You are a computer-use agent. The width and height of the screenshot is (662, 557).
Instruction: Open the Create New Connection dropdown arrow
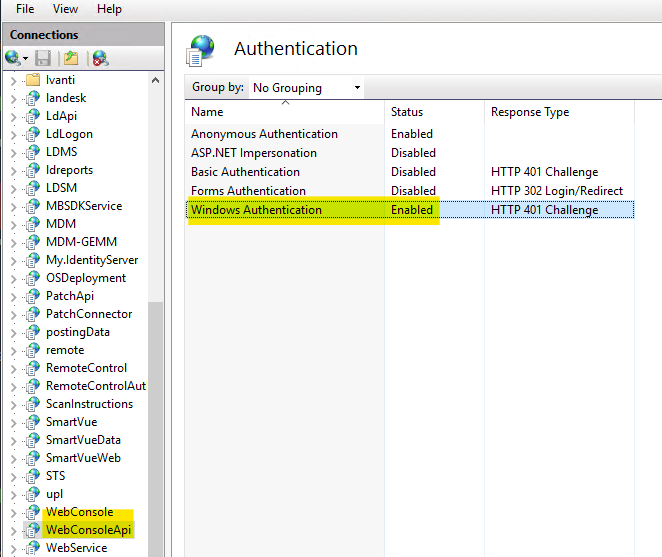tap(25, 58)
